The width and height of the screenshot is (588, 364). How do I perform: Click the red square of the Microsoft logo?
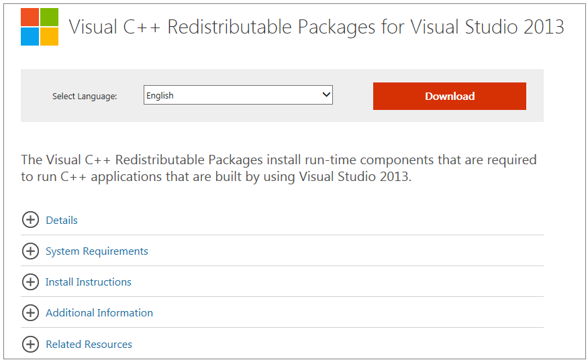pyautogui.click(x=30, y=17)
